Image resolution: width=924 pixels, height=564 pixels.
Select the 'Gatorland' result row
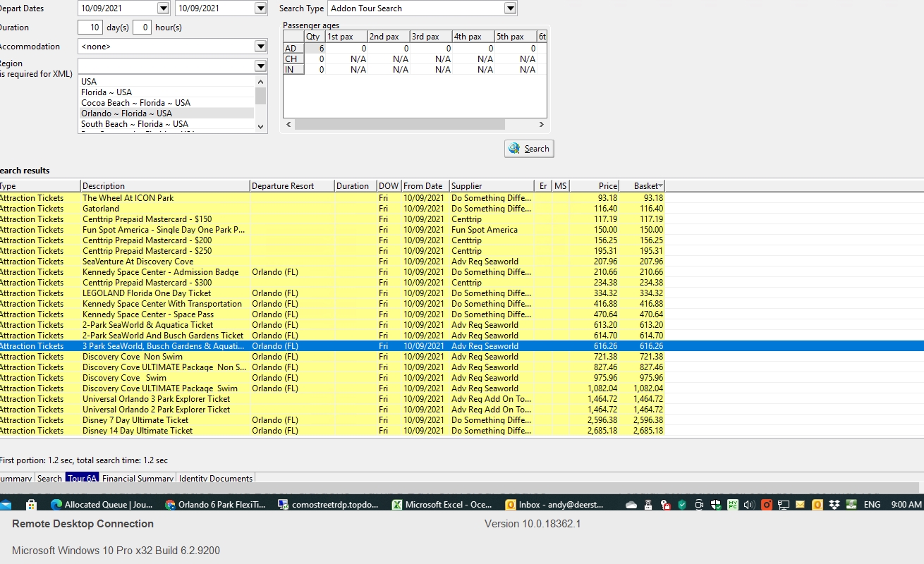332,209
